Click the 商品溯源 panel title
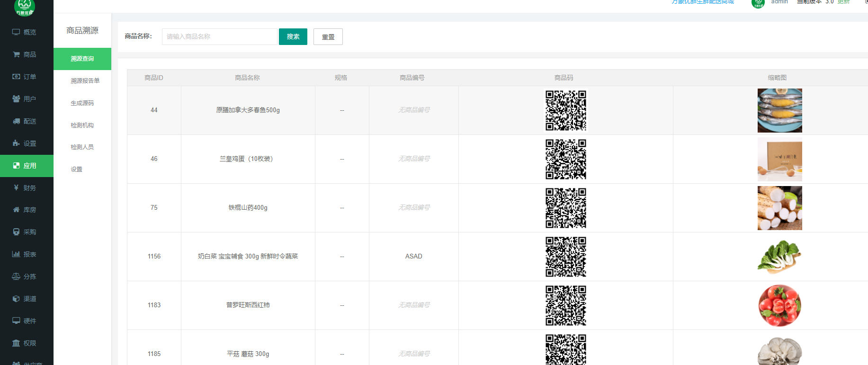Image resolution: width=868 pixels, height=365 pixels. pos(82,30)
